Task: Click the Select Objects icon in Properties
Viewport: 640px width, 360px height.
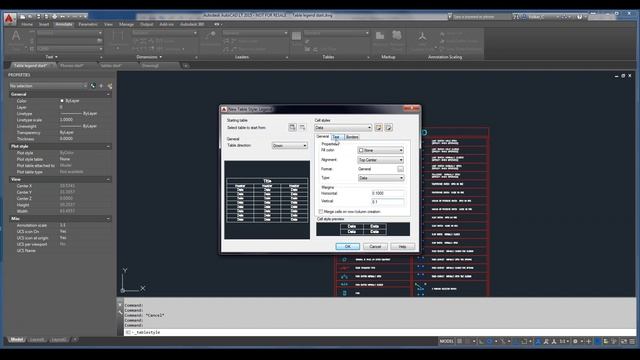Action: coord(101,86)
